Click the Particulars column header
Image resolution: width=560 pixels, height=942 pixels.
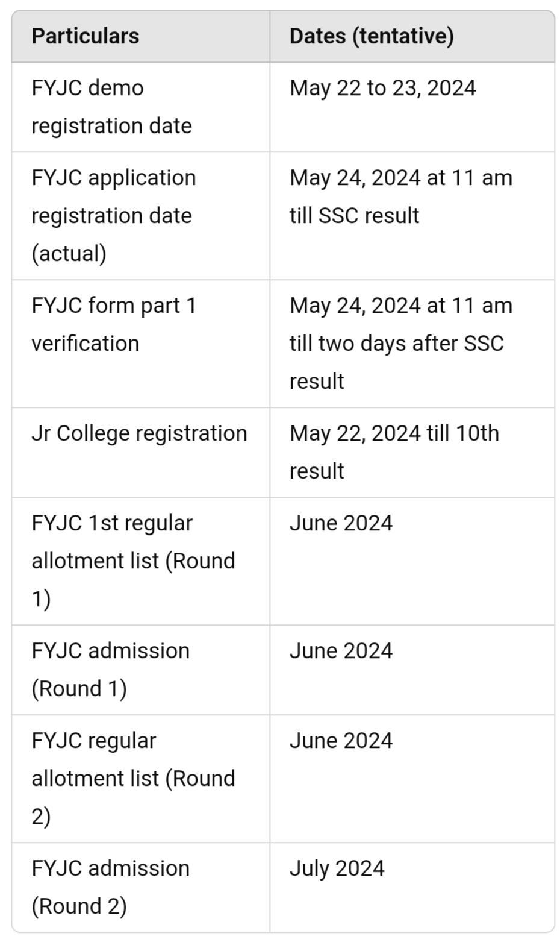[86, 36]
